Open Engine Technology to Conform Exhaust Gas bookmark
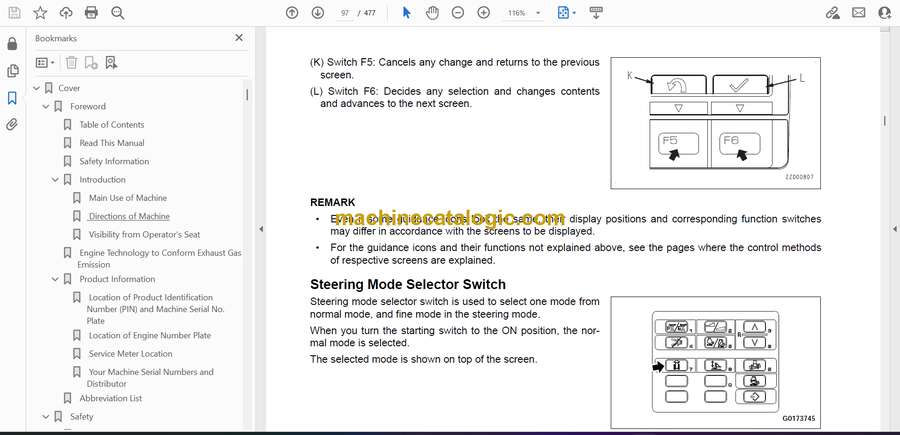 pos(160,258)
